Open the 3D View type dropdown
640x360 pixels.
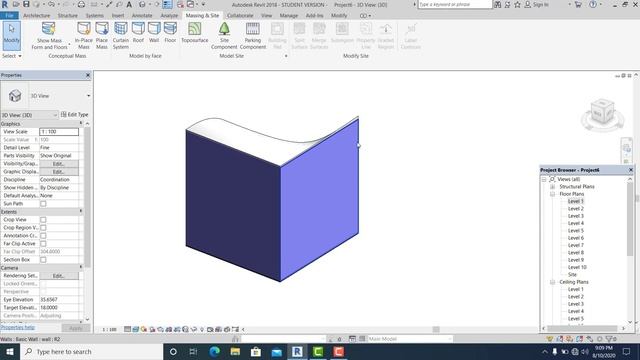89,96
